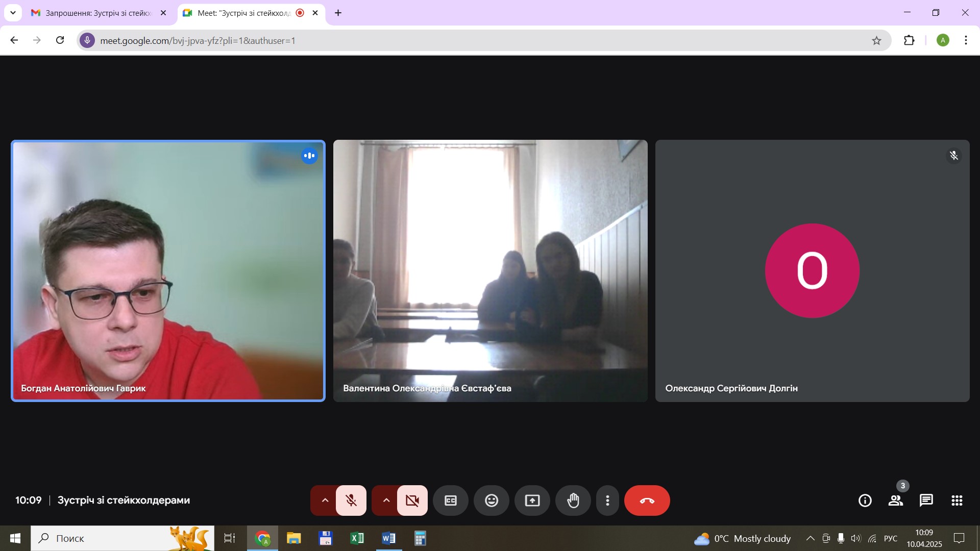This screenshot has width=980, height=551.
Task: Raise your hand
Action: [x=573, y=500]
